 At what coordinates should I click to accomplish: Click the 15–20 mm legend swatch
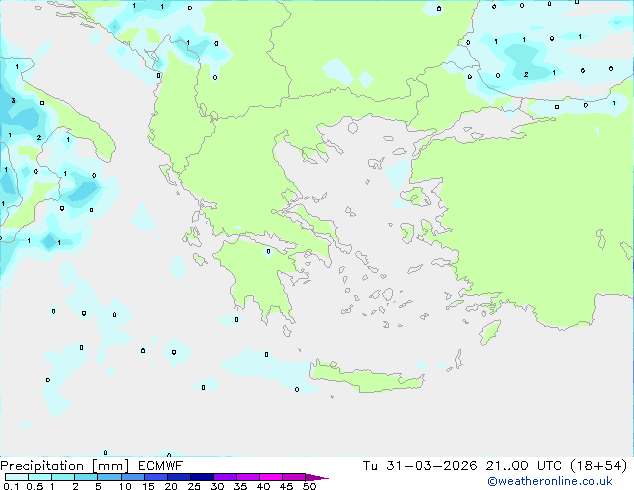[156, 477]
